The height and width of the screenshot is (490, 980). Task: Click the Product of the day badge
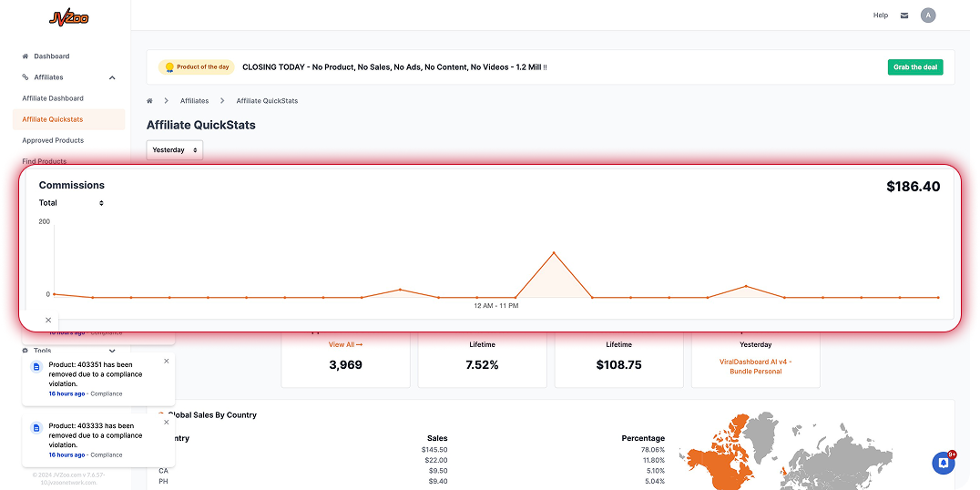(197, 67)
